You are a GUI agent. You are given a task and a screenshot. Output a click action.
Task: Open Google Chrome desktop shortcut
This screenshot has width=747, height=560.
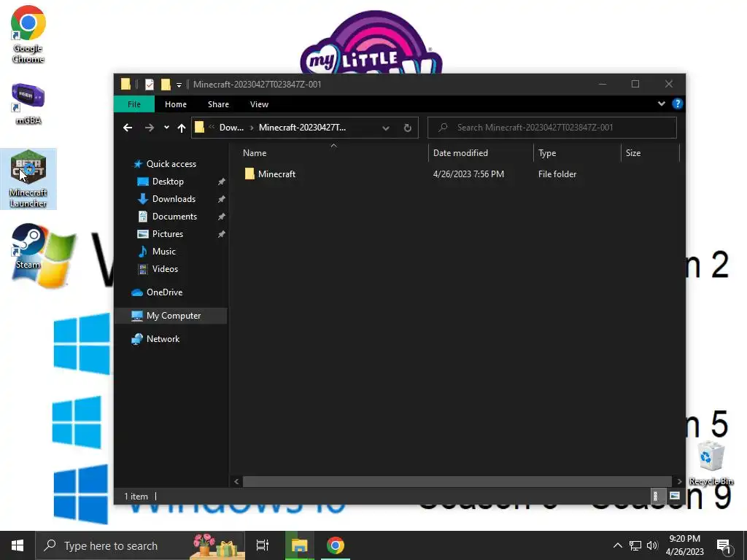click(x=28, y=34)
